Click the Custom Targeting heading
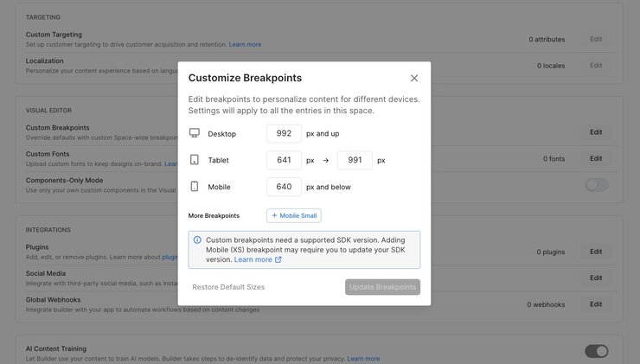This screenshot has height=364, width=640. click(x=54, y=35)
